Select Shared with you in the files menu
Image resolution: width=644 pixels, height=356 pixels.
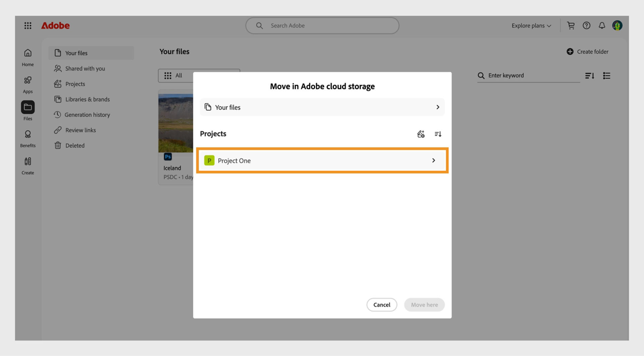point(85,68)
